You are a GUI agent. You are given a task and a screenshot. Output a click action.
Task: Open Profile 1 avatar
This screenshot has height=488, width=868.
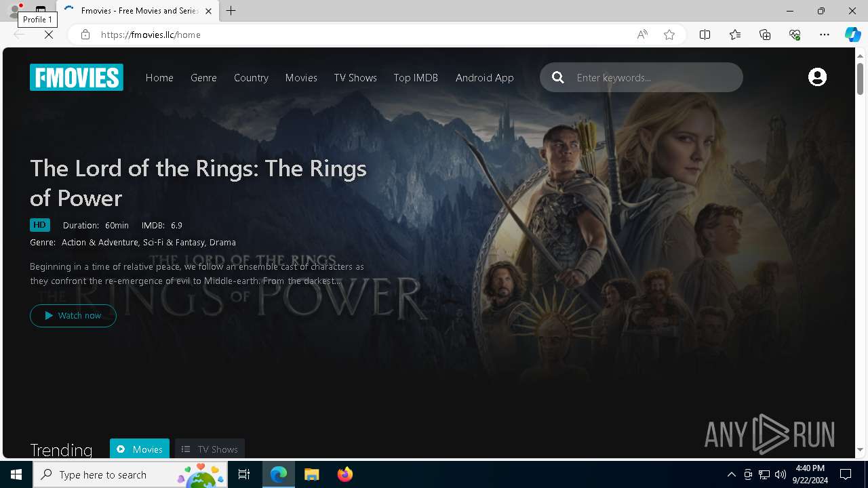coord(14,10)
